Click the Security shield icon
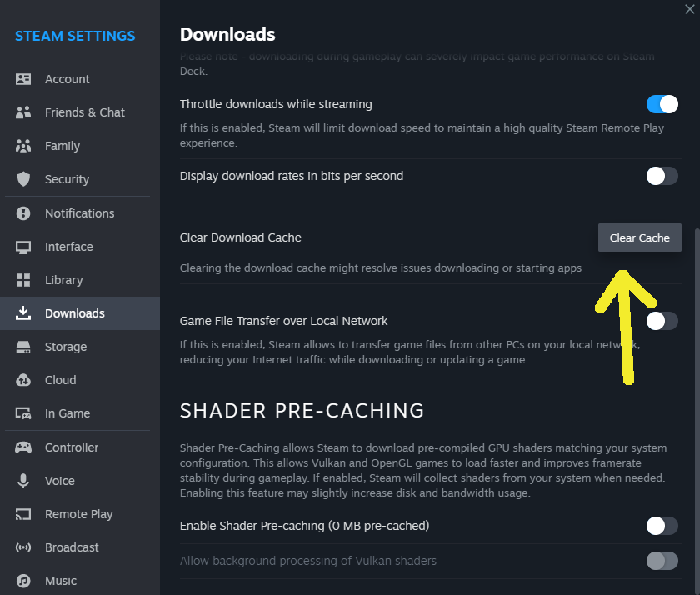700x595 pixels. point(23,179)
